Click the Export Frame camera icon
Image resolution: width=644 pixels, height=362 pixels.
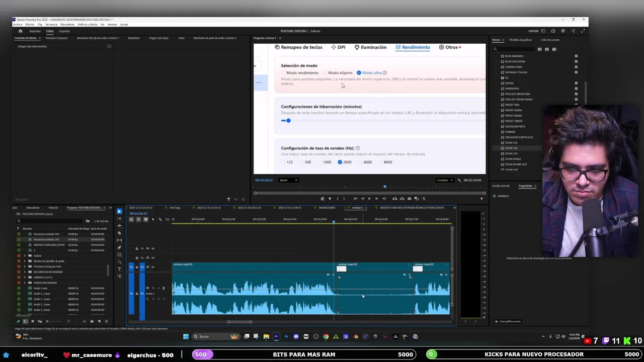[x=409, y=199]
